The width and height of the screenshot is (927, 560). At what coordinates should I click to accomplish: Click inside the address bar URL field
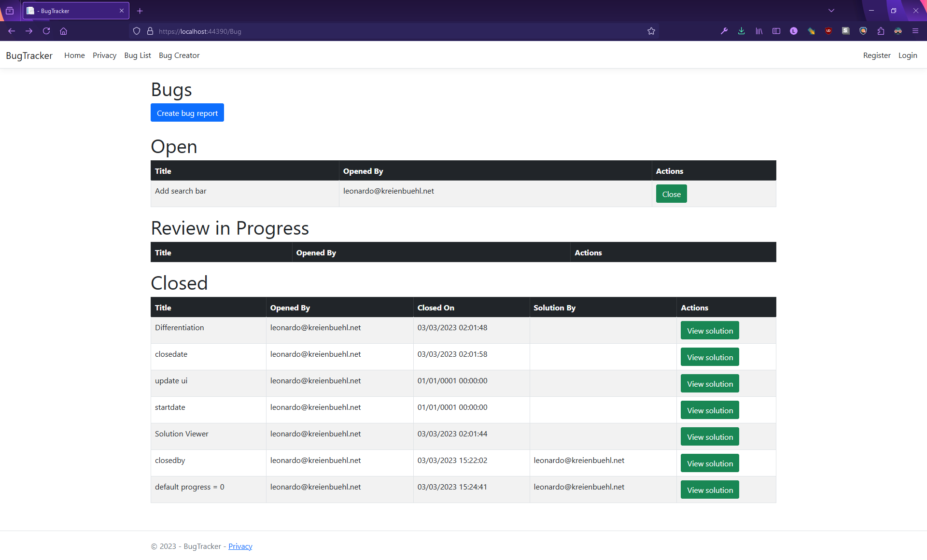coord(338,31)
